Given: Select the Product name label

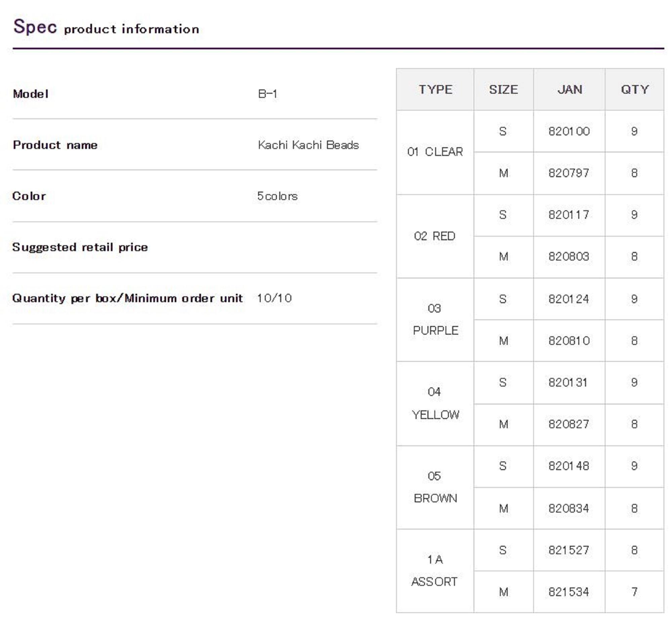Looking at the screenshot, I should [55, 145].
